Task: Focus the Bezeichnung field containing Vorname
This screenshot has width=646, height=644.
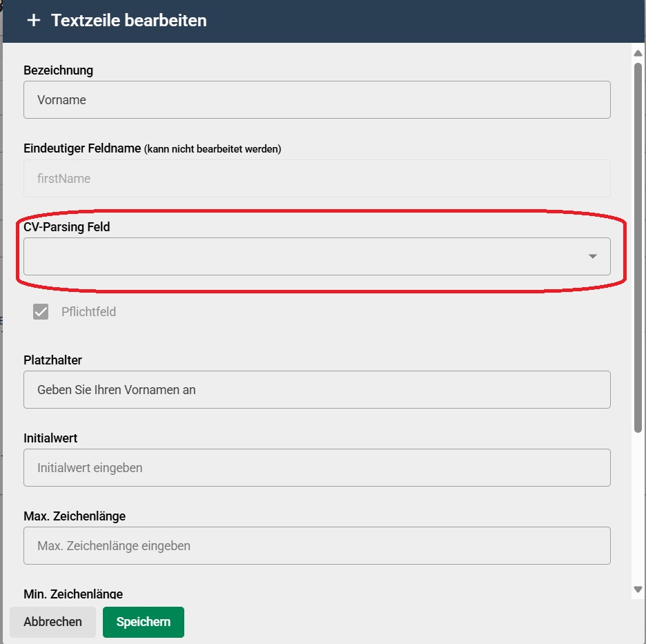Action: [x=317, y=99]
